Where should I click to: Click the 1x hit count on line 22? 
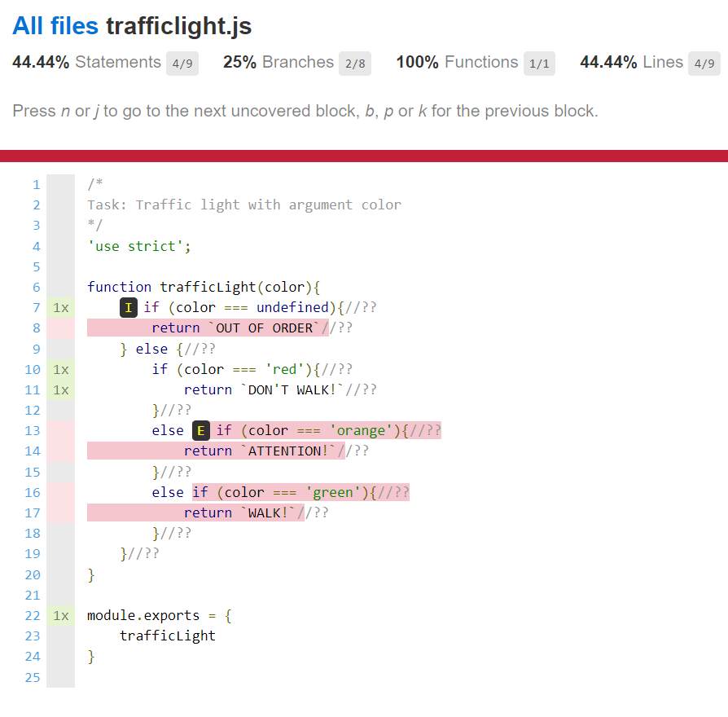point(61,616)
